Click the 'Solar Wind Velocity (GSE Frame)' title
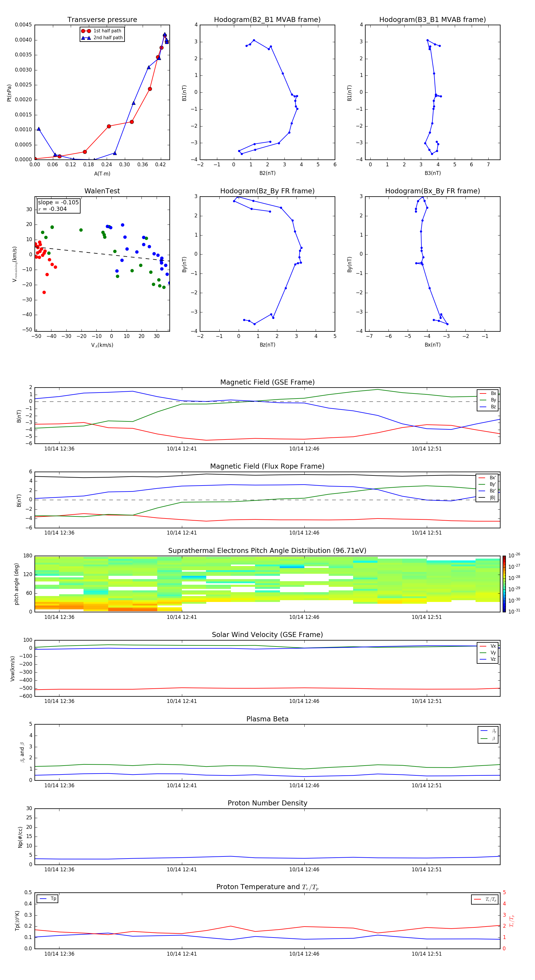This screenshot has height=980, width=535. point(267,635)
